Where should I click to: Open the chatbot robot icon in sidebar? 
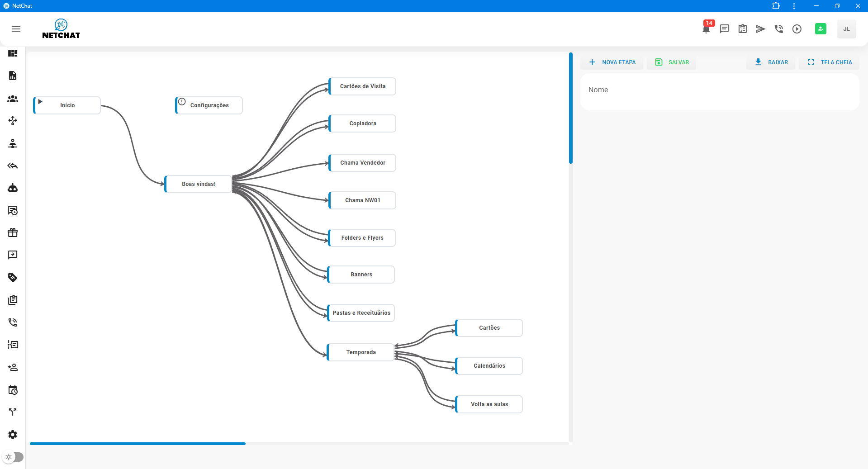click(x=13, y=188)
